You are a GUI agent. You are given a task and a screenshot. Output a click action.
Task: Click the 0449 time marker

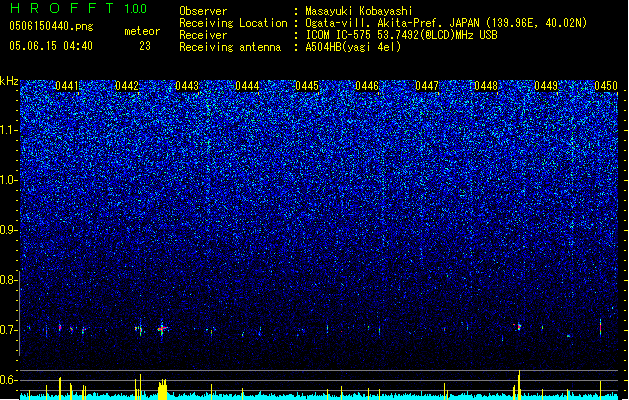click(x=546, y=86)
